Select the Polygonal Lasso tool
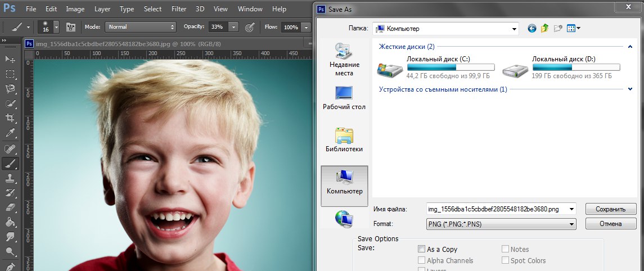This screenshot has width=644, height=271. click(10, 89)
